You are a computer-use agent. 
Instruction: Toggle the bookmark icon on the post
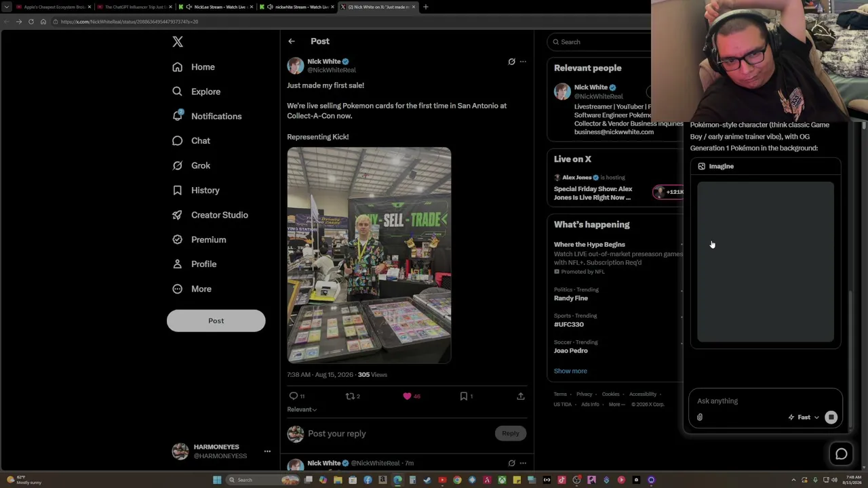click(x=464, y=396)
